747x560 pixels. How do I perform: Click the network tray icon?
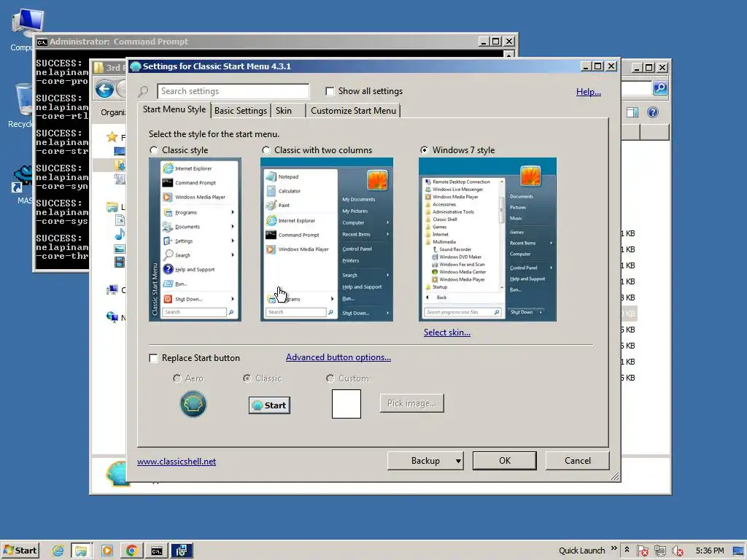click(659, 551)
